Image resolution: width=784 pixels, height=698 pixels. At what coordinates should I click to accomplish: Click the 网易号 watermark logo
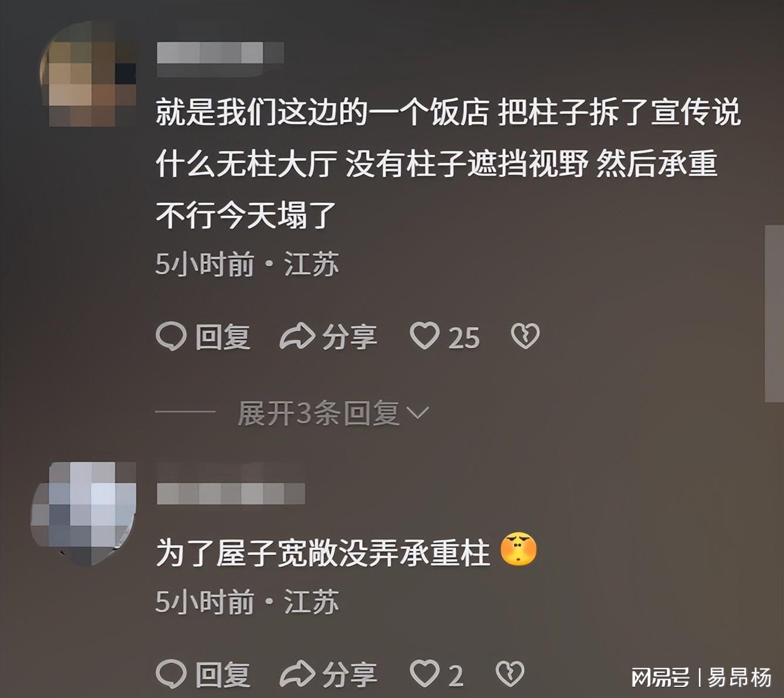point(660,677)
